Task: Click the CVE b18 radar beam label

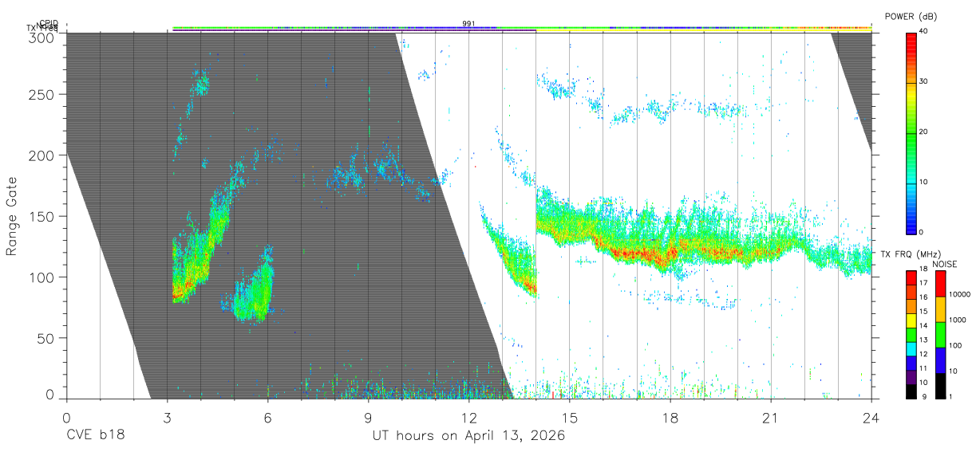Action: tap(95, 436)
